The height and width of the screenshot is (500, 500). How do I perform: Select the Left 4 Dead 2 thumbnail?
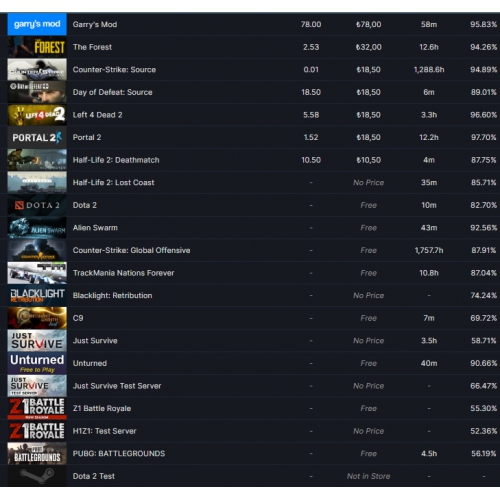click(x=37, y=115)
